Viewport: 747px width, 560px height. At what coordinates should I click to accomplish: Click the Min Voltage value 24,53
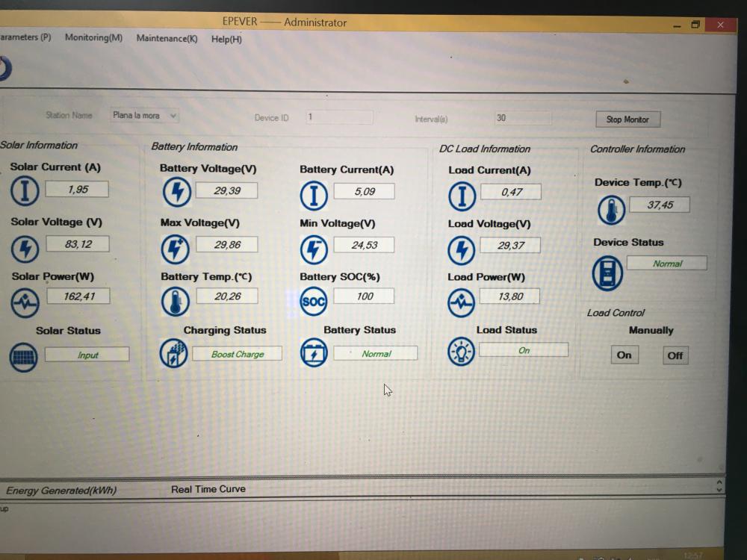364,245
